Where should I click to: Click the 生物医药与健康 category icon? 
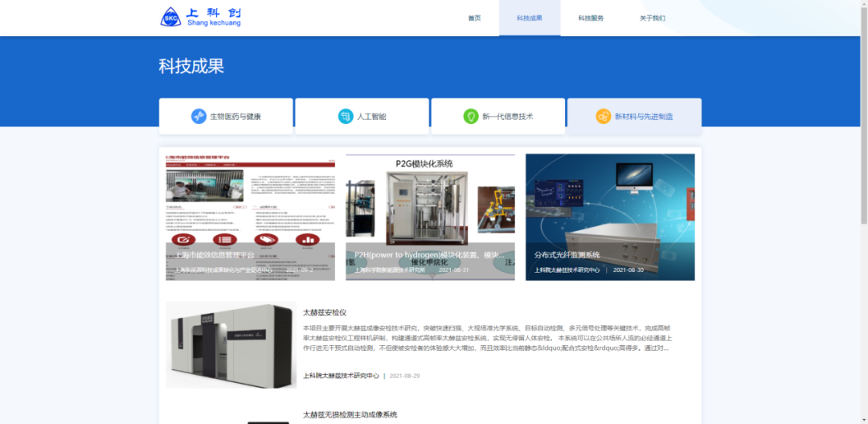pos(199,117)
